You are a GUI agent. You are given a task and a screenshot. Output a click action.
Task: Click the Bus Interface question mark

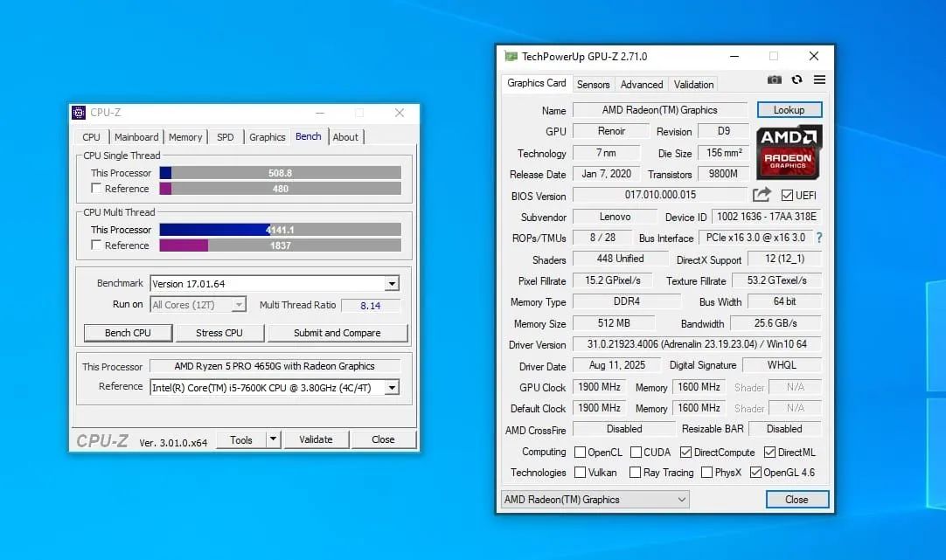pos(818,238)
